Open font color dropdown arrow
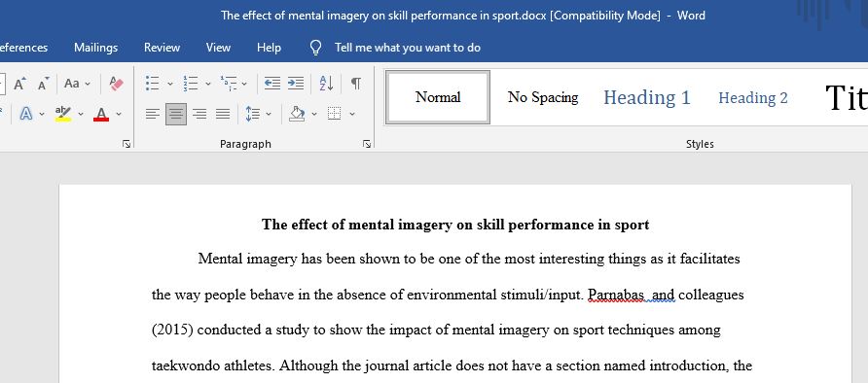 click(119, 115)
